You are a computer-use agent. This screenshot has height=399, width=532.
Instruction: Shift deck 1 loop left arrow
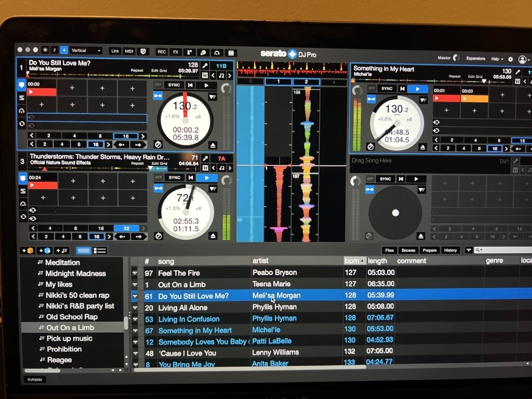121,145
